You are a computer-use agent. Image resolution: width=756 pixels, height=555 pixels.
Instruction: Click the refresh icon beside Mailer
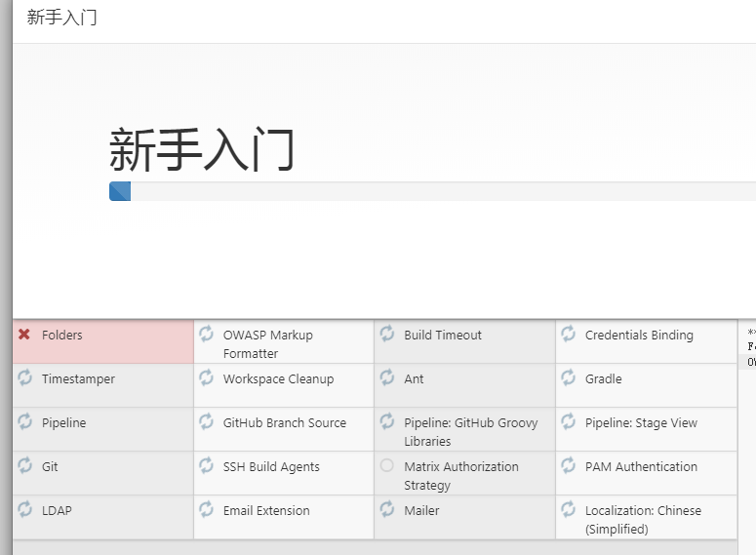[x=387, y=510]
